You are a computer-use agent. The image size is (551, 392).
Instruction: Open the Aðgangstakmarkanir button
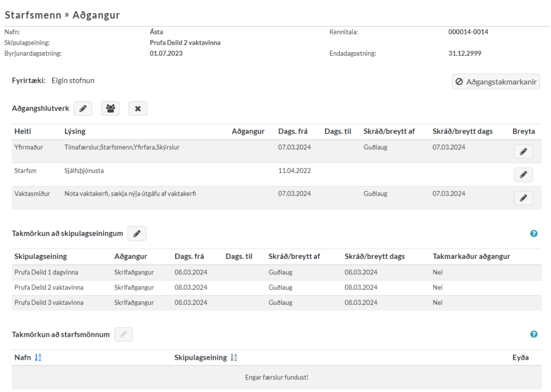point(496,82)
